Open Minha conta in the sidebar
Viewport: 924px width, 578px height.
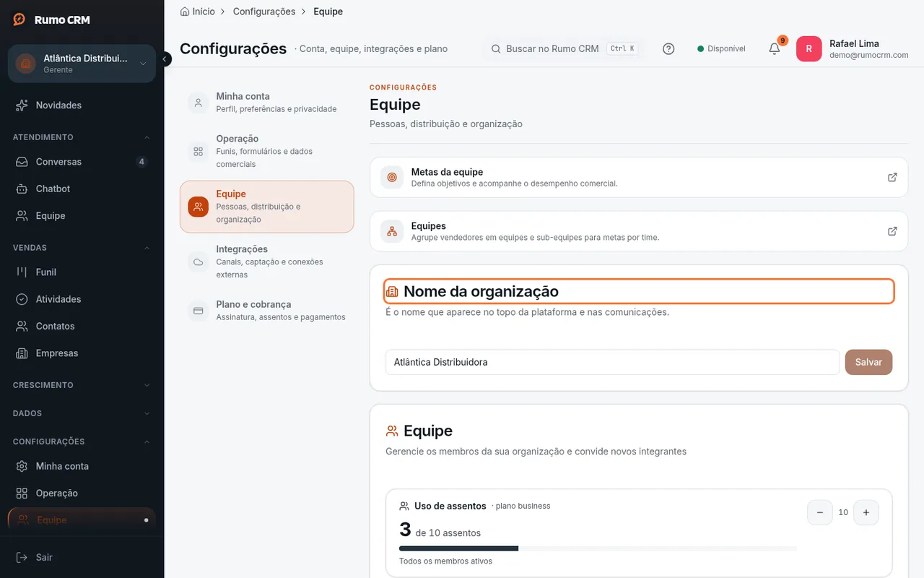pyautogui.click(x=82, y=466)
